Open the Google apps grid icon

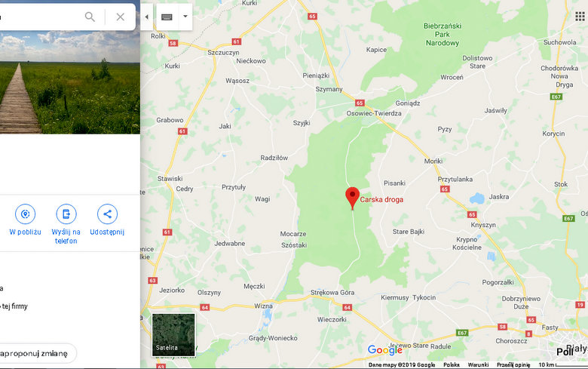(580, 16)
